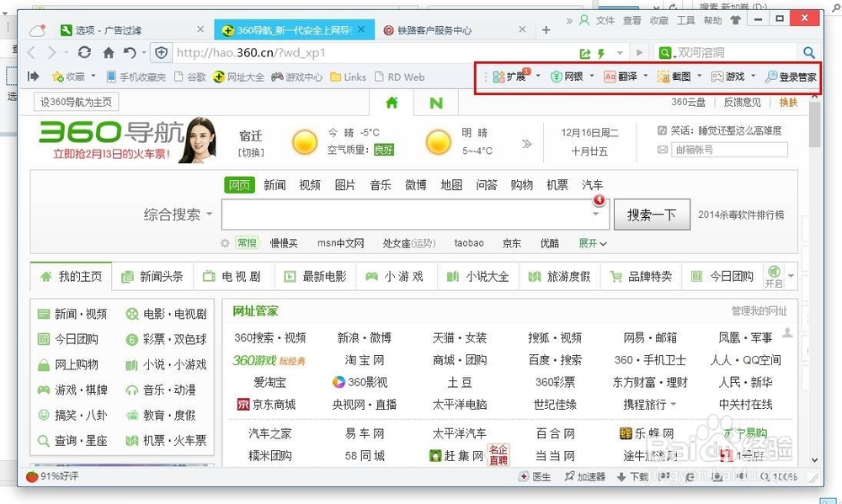Toggle the 开启 switch icon
This screenshot has width=842, height=504.
point(773,276)
